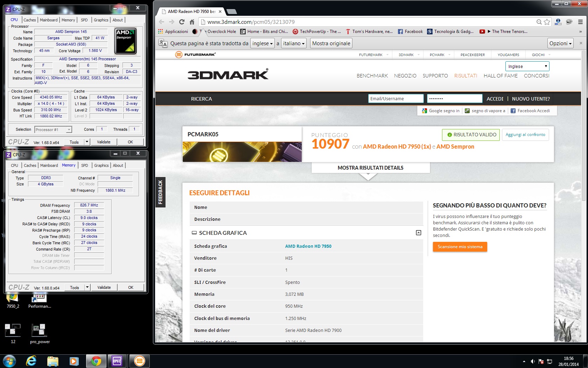This screenshot has height=368, width=588.
Task: Click OK in bottom CPU-Z window
Action: pos(131,287)
